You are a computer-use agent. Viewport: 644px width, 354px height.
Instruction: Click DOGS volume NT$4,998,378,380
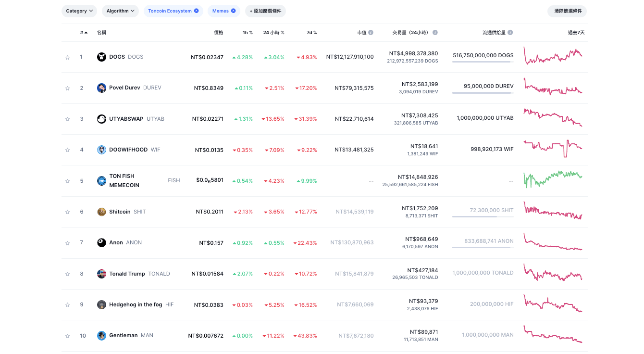pos(413,53)
